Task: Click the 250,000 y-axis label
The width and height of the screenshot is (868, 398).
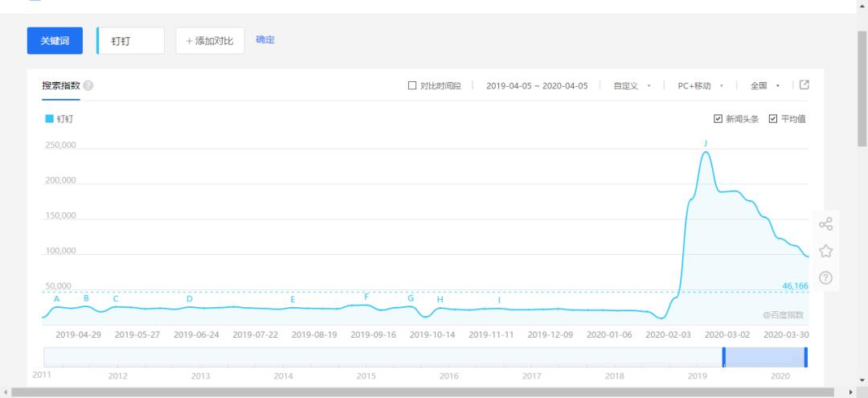Action: coord(59,145)
